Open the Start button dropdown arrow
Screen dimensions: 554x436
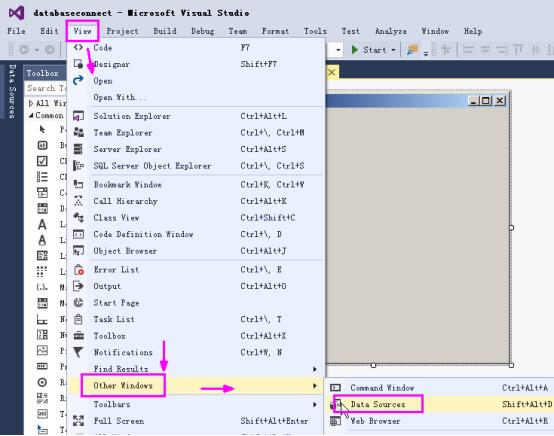393,50
